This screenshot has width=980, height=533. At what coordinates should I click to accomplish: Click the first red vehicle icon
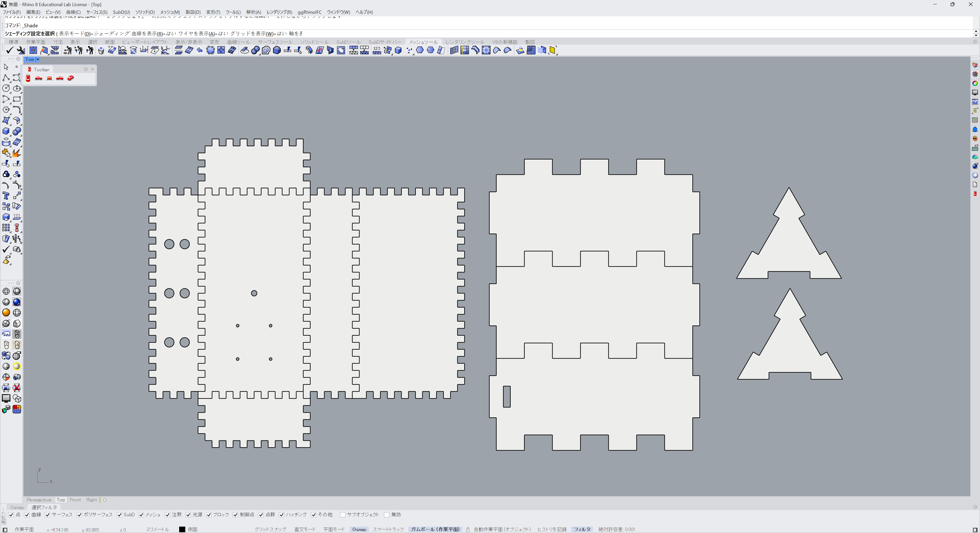pyautogui.click(x=28, y=78)
